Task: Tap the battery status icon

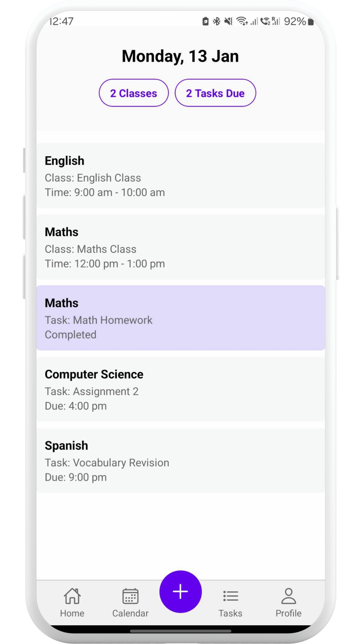Action: [x=311, y=22]
